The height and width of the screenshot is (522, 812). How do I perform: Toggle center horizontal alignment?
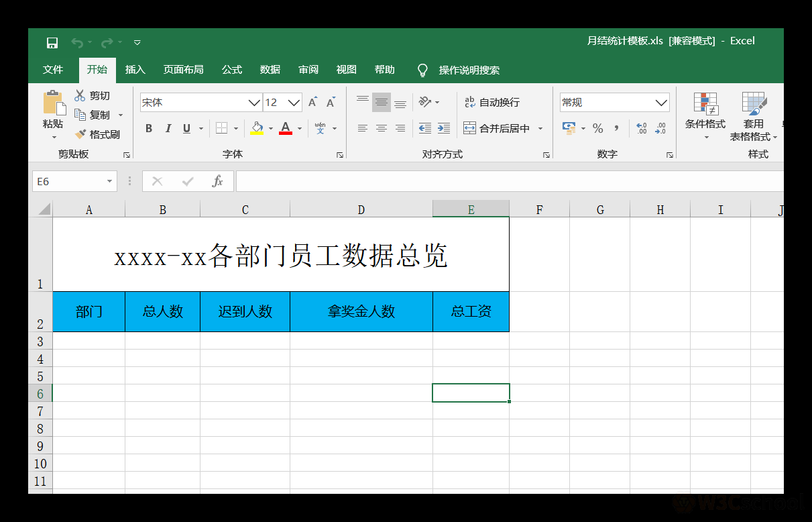(x=382, y=128)
